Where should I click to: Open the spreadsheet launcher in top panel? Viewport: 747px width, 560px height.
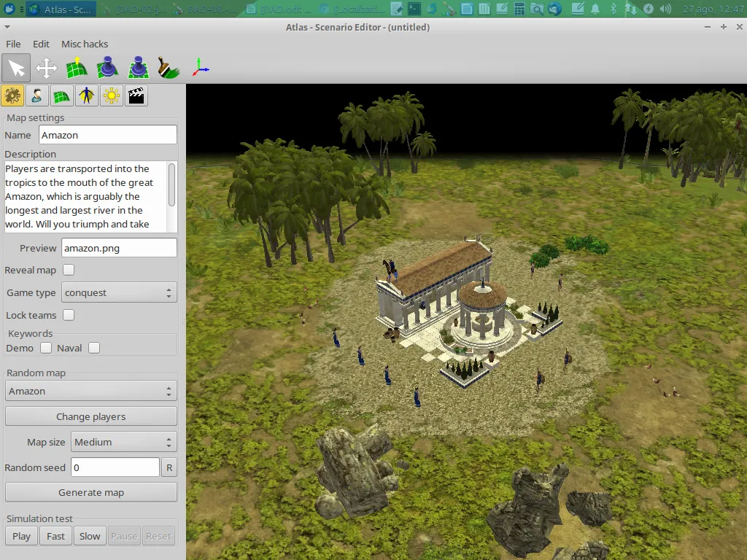[484, 9]
